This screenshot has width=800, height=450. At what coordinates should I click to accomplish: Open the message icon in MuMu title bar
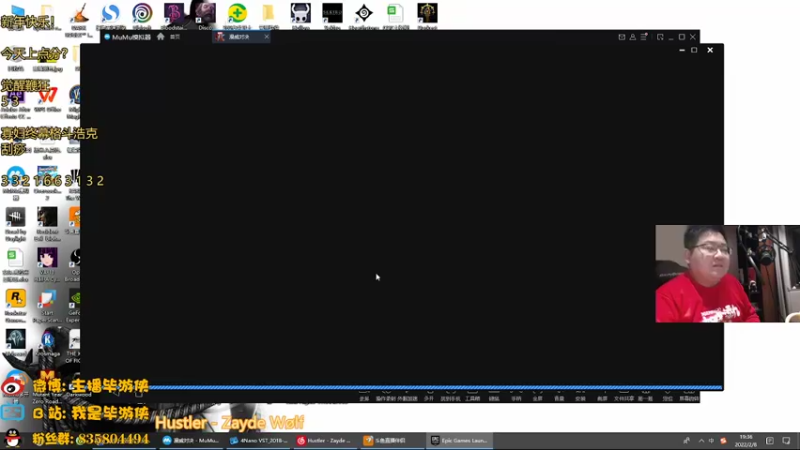coord(621,37)
